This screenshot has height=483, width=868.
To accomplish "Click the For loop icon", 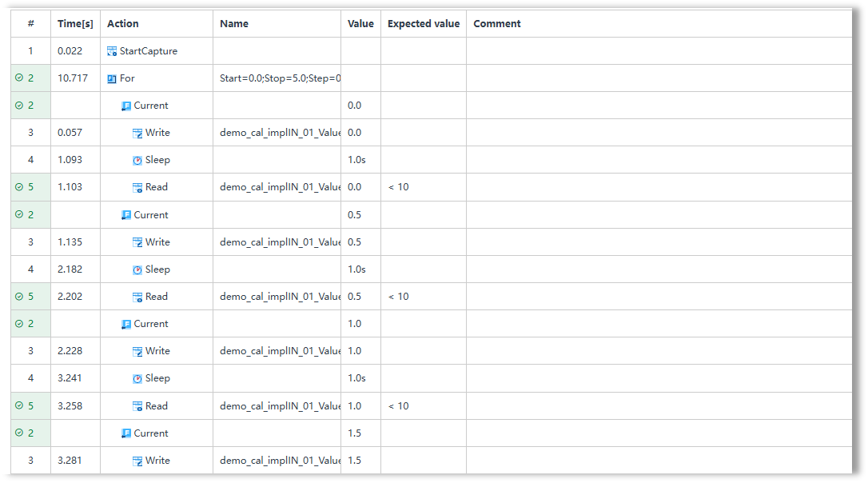I will (112, 78).
